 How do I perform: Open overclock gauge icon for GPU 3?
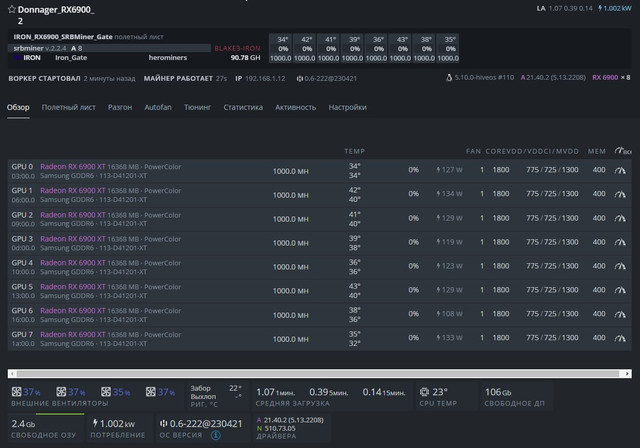pyautogui.click(x=620, y=242)
